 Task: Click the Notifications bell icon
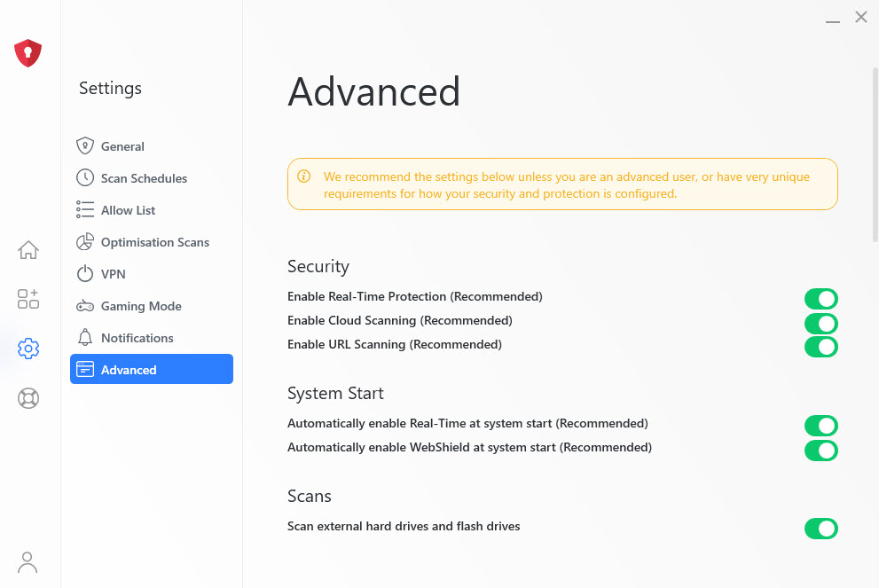tap(84, 337)
